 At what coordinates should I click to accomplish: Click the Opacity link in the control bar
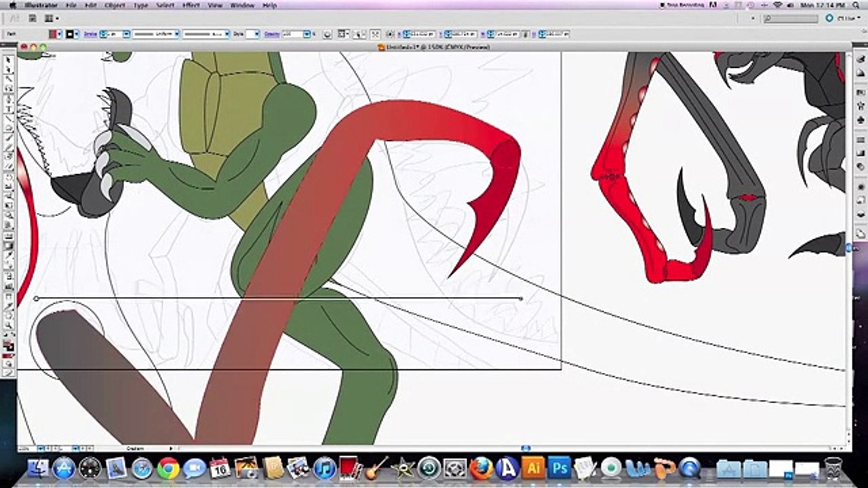tap(272, 34)
